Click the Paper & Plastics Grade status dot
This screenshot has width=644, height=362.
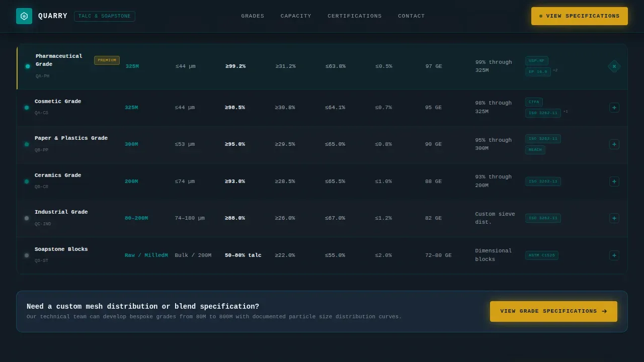(27, 144)
